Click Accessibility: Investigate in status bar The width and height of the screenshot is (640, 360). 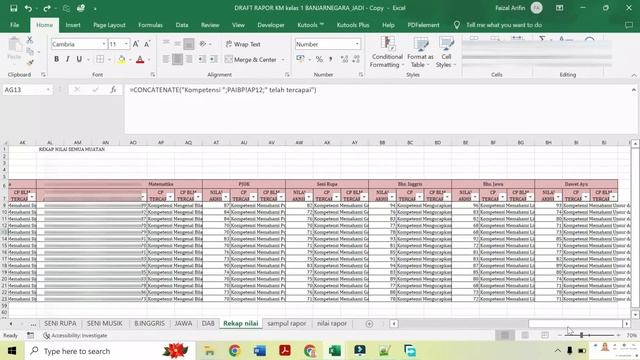click(75, 336)
